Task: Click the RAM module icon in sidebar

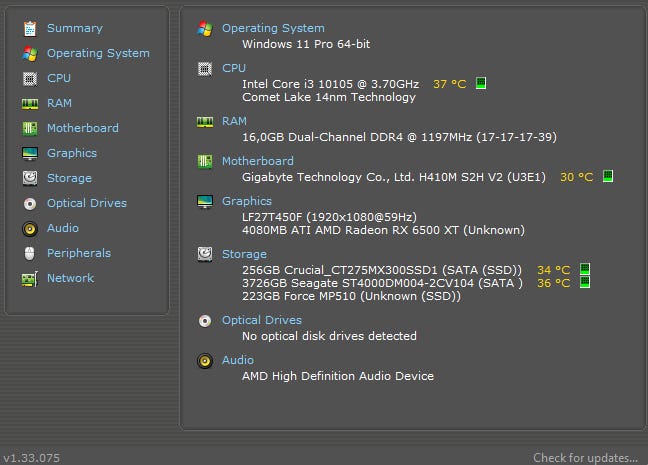Action: 29,103
